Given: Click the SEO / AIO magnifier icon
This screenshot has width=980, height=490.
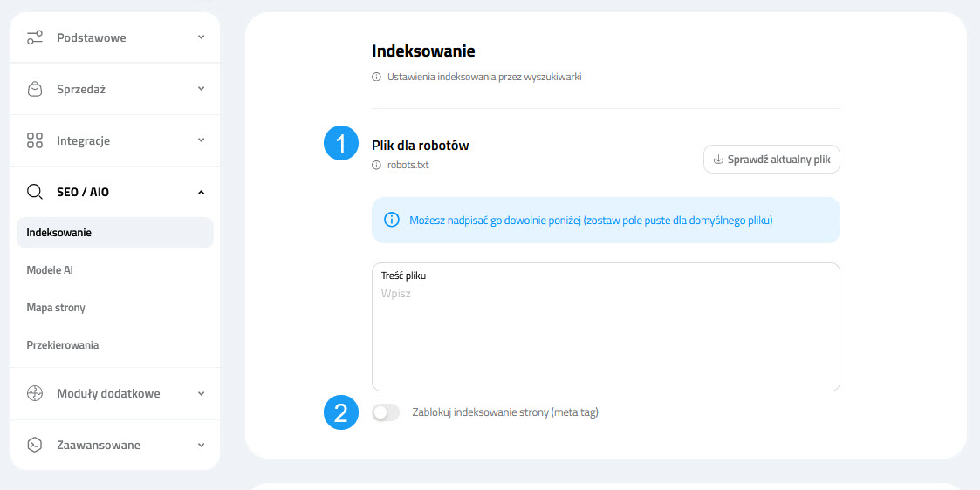Looking at the screenshot, I should (x=35, y=192).
